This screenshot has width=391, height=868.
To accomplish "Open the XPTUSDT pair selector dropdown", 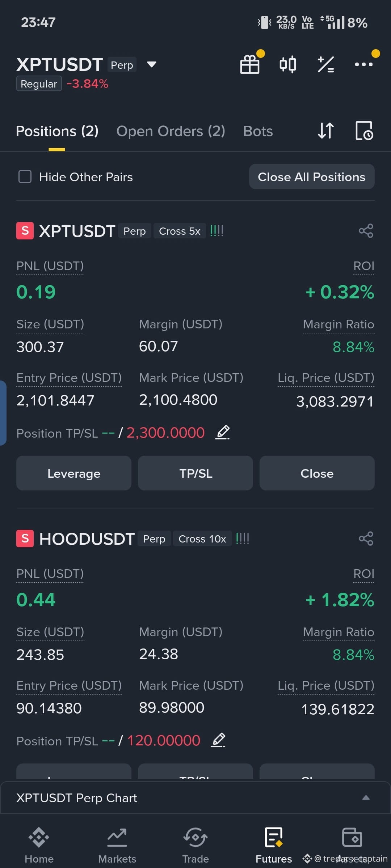I will point(152,65).
